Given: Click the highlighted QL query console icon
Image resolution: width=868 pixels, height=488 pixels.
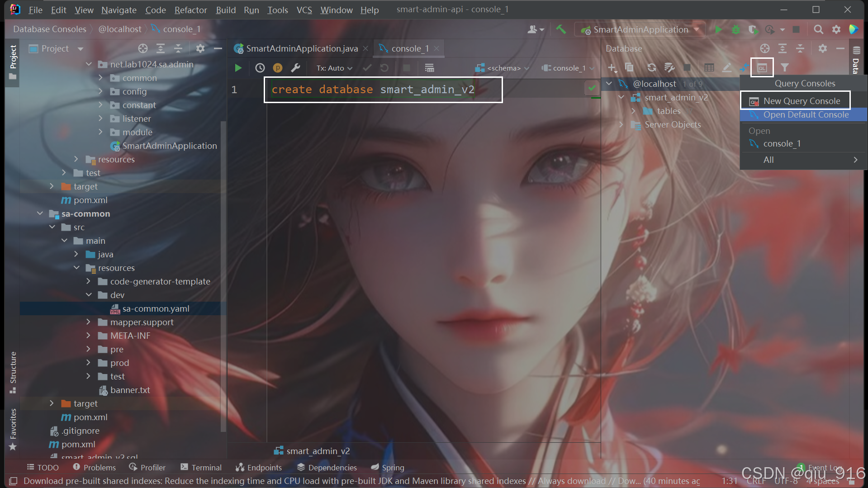Looking at the screenshot, I should (762, 67).
